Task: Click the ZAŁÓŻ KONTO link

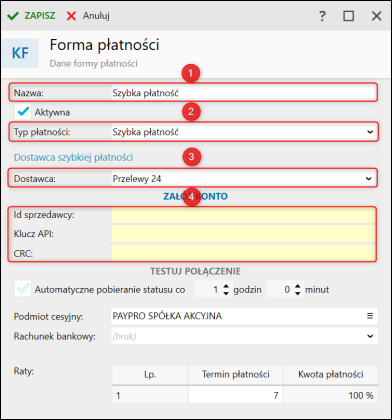Action: pos(195,196)
